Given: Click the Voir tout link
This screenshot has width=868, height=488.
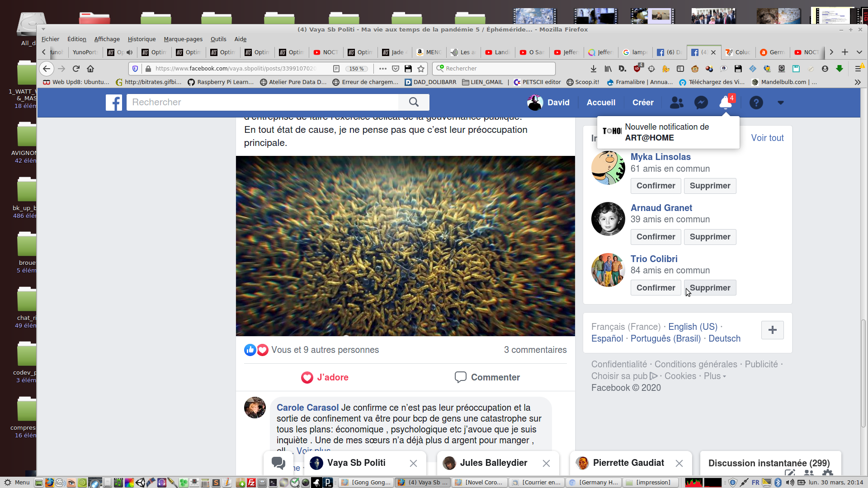Looking at the screenshot, I should 767,138.
